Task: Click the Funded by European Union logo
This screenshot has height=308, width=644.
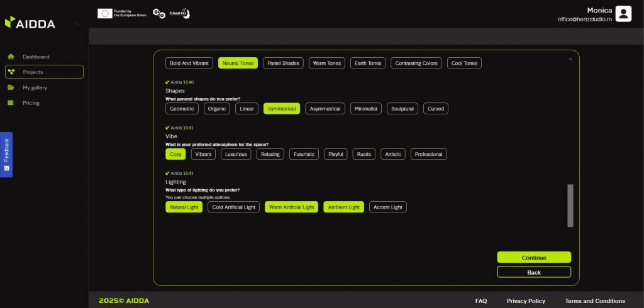Action: (122, 13)
